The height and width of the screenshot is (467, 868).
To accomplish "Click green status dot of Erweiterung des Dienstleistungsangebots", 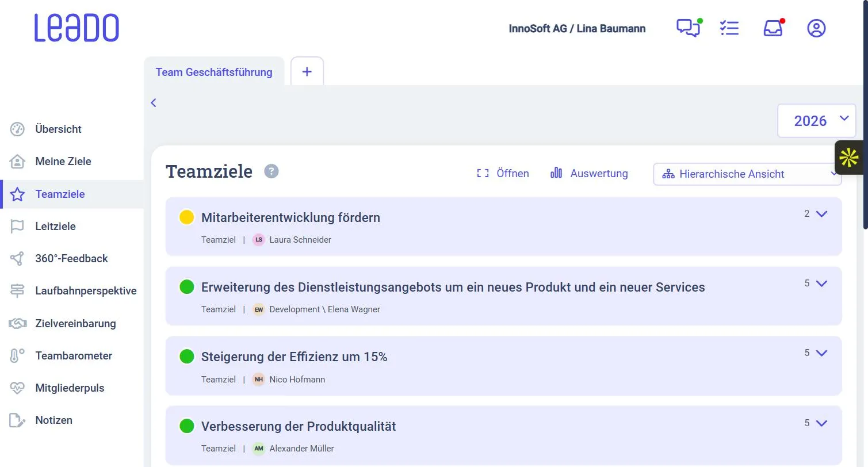I will pos(186,286).
